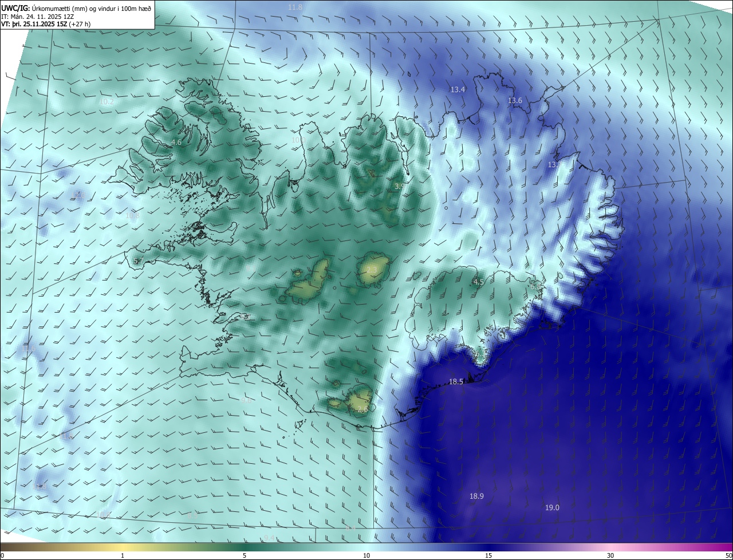Click the valid time "VT: þri. 25.11.2025 15Z (+27 h)"

click(46, 24)
